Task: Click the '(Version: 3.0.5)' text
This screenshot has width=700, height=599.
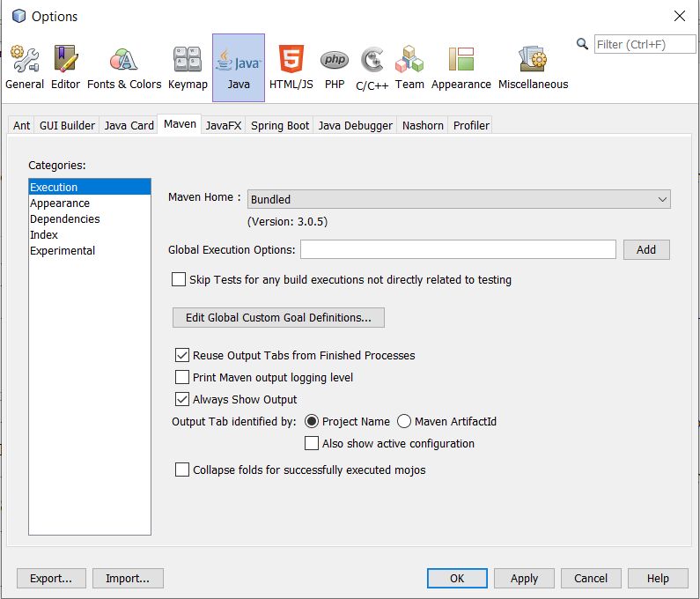Action: point(288,222)
